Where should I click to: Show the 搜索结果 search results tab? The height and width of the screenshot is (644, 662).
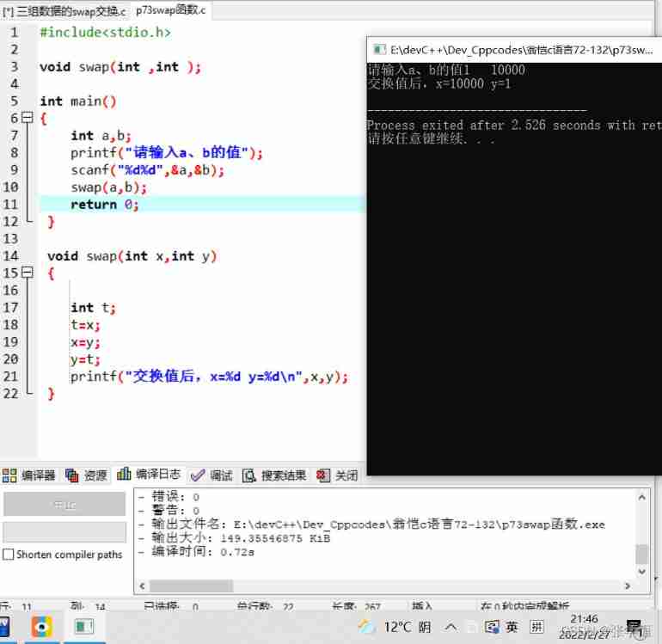pos(275,475)
